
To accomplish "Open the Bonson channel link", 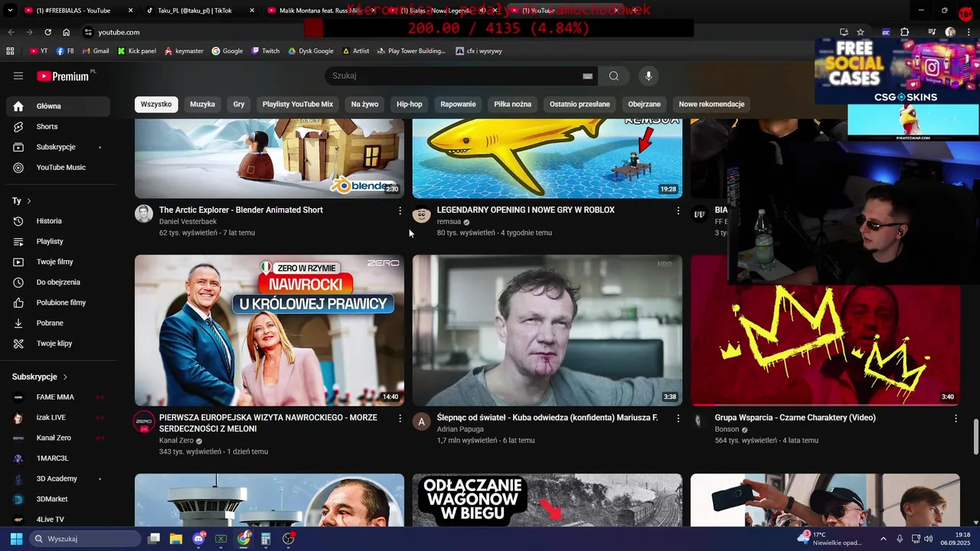I will pyautogui.click(x=727, y=429).
